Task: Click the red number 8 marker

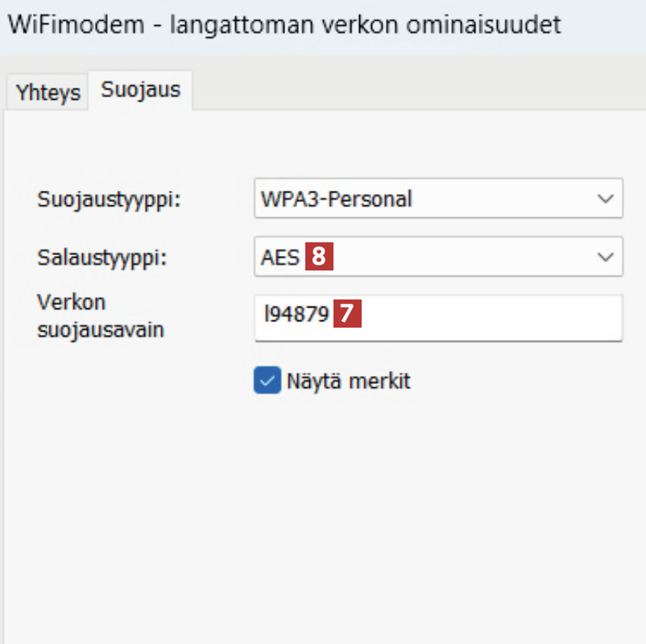Action: (319, 257)
